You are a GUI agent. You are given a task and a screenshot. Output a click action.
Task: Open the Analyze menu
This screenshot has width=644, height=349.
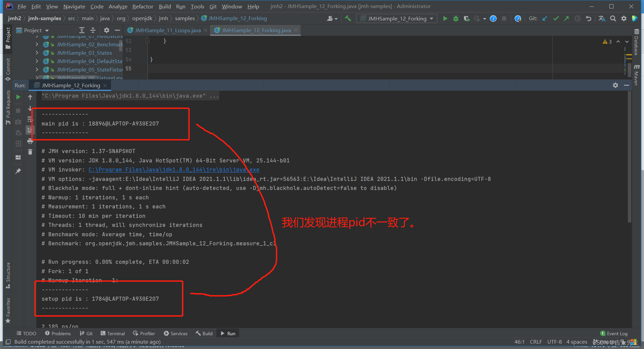118,6
